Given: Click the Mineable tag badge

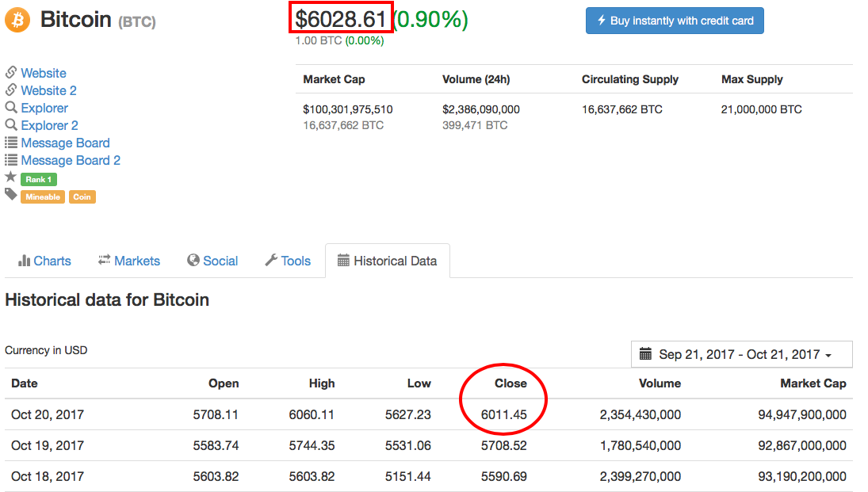Looking at the screenshot, I should pos(43,197).
